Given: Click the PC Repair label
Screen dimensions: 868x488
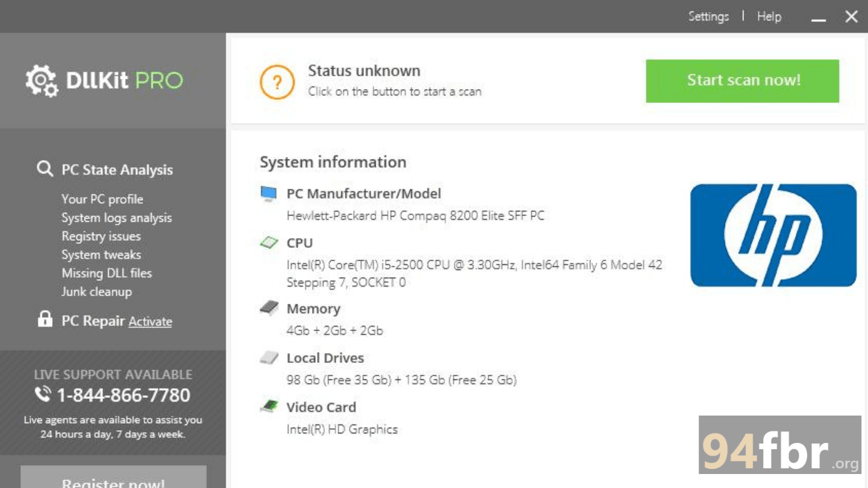Looking at the screenshot, I should 93,321.
